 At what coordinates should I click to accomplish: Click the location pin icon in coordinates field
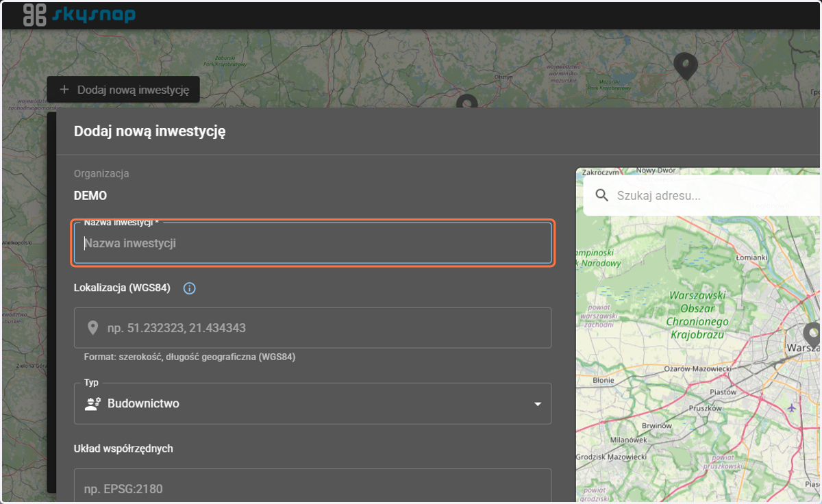tap(93, 328)
